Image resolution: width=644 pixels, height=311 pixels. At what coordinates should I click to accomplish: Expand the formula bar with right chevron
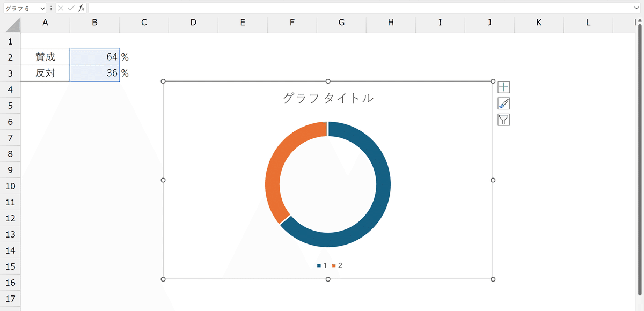coord(636,9)
